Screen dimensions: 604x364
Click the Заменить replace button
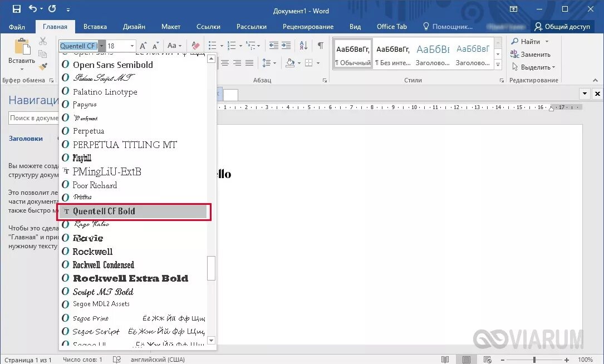tap(531, 55)
